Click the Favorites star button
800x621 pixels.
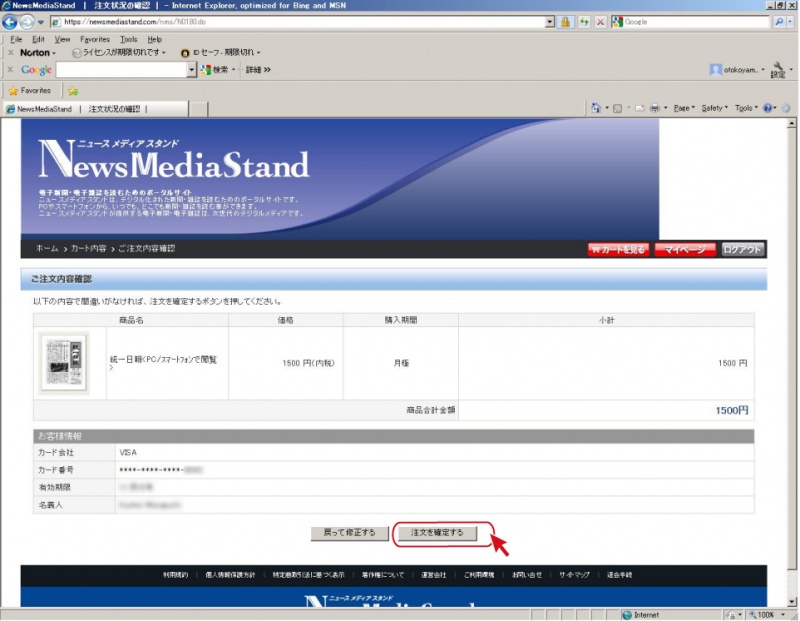(x=30, y=91)
